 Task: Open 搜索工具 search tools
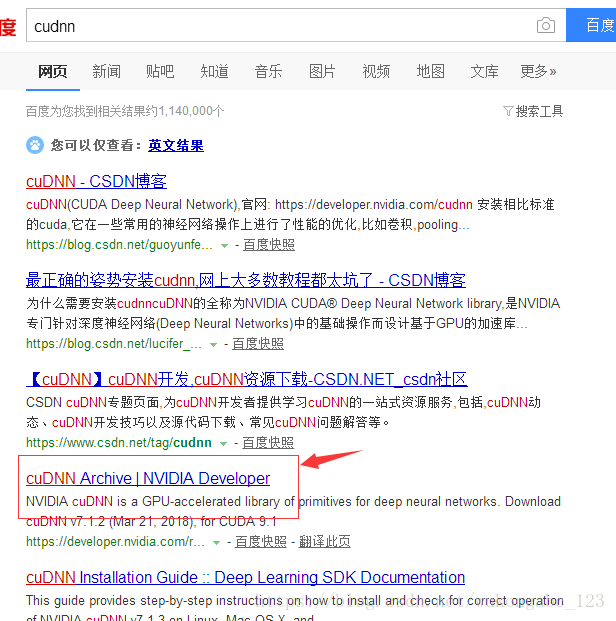click(x=539, y=111)
